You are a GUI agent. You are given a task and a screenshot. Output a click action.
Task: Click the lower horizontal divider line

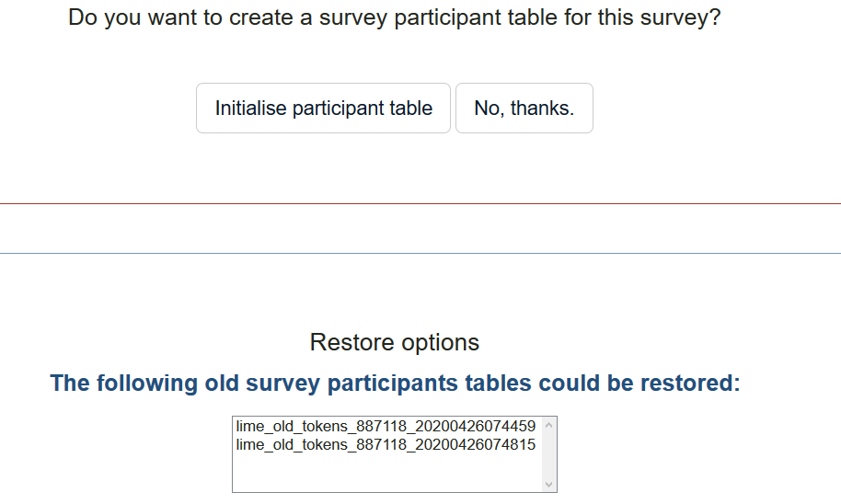point(420,252)
